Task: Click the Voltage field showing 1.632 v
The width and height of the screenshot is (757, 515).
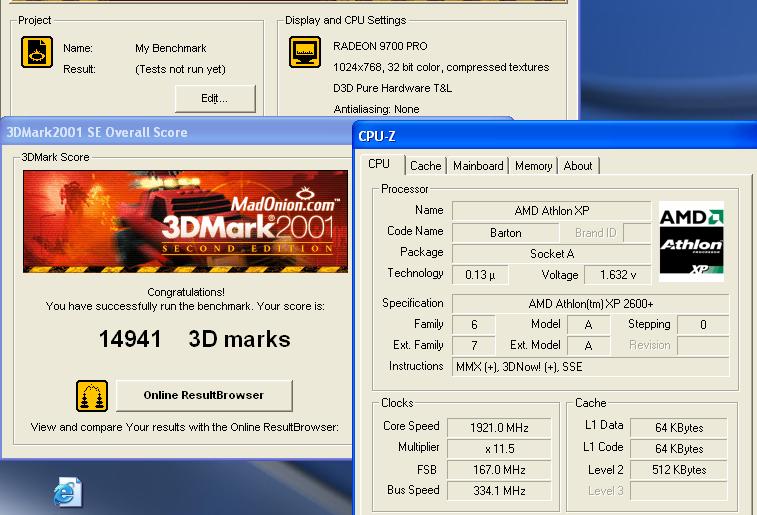Action: pyautogui.click(x=617, y=275)
